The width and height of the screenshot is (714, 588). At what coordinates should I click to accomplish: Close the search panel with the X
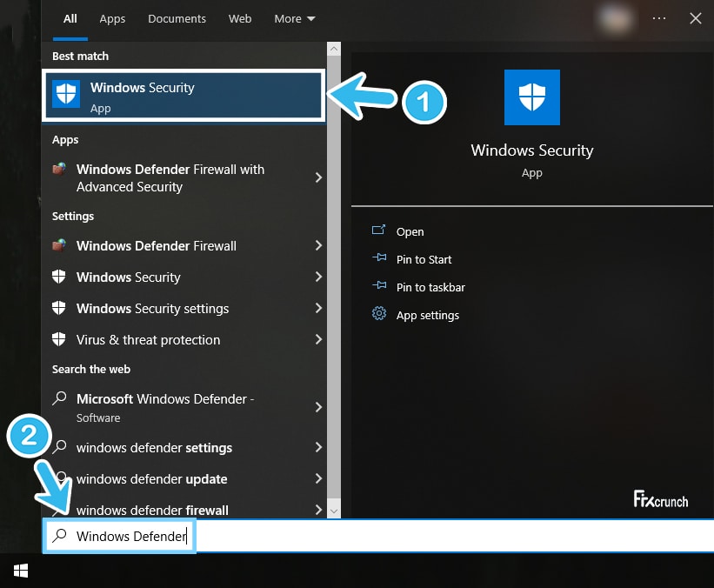tap(696, 18)
